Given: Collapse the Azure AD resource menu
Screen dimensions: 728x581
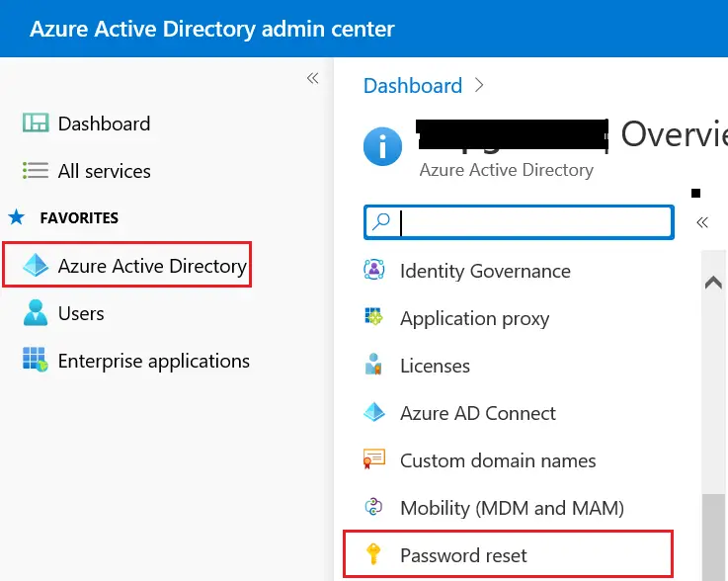Looking at the screenshot, I should [702, 222].
